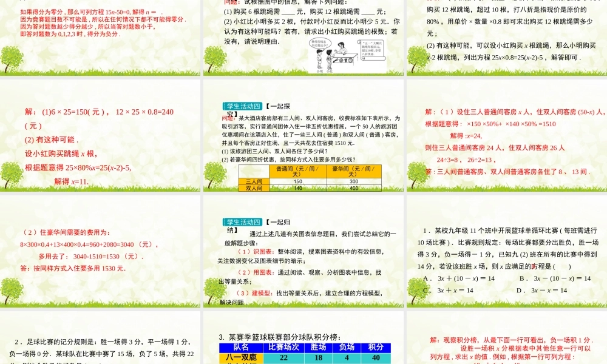
Task: Open the slide explaining 购买12根跳绳 打八折
Action: [x=507, y=38]
